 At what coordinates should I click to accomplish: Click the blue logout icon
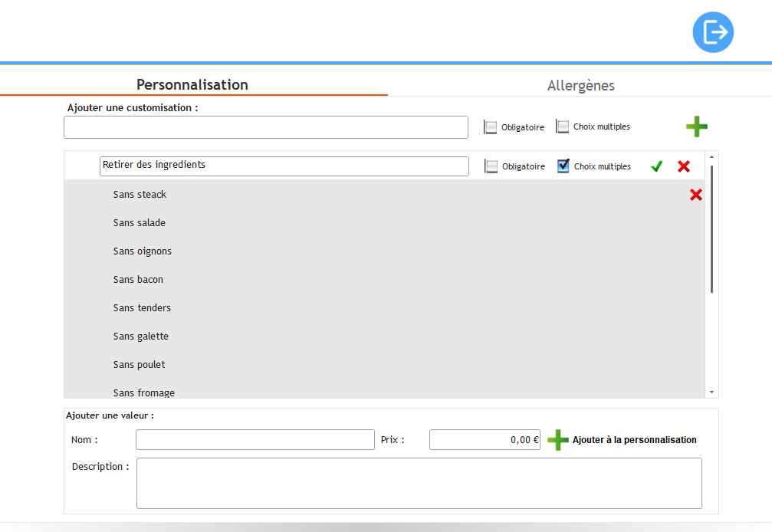point(713,32)
